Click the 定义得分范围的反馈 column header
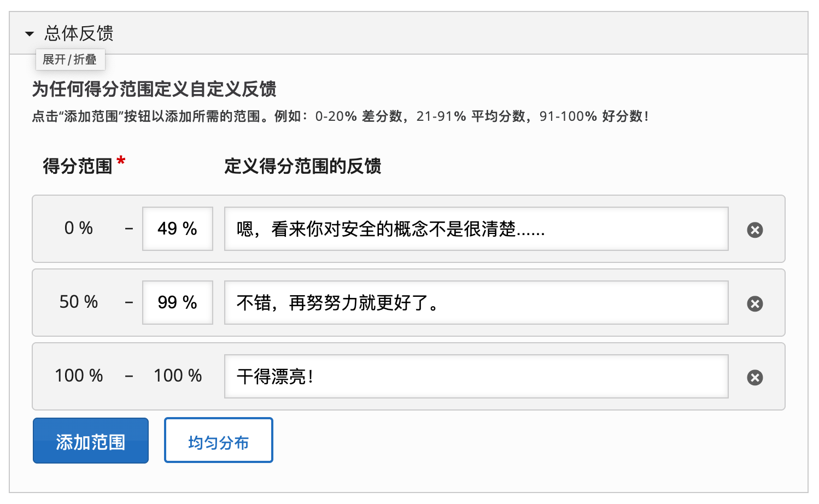 point(303,166)
